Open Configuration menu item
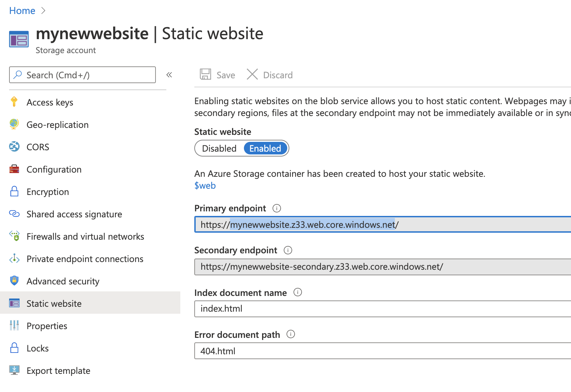Screen dimensions: 571x392 tap(90, 169)
